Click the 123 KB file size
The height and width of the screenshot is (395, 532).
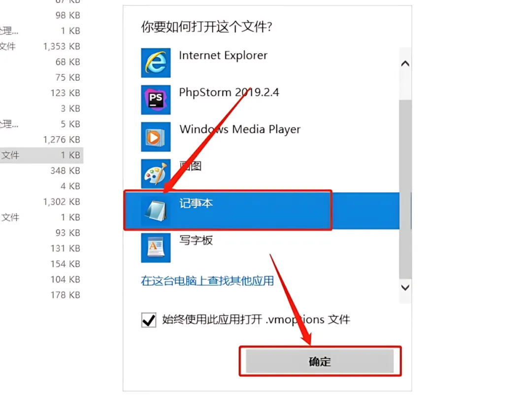[x=66, y=93]
